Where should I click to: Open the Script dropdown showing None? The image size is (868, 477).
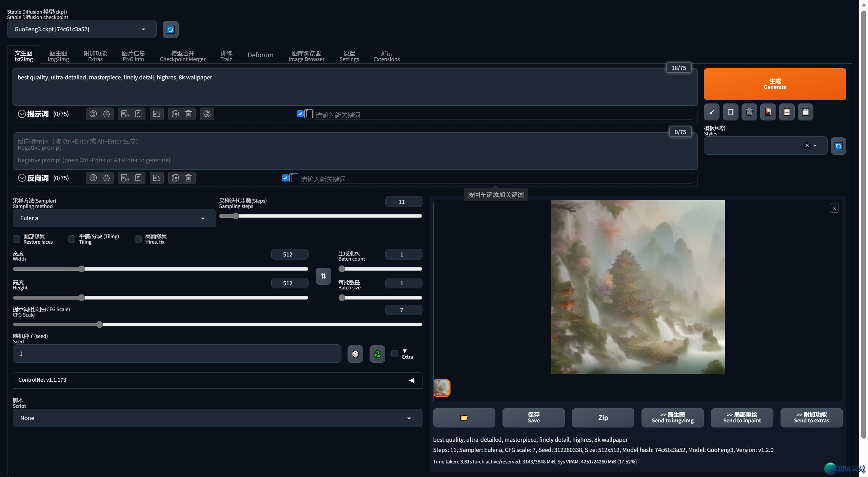click(x=217, y=418)
